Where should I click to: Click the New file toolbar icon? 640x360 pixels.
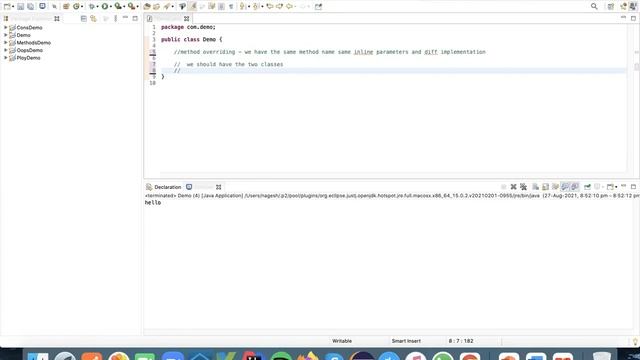[x=7, y=6]
